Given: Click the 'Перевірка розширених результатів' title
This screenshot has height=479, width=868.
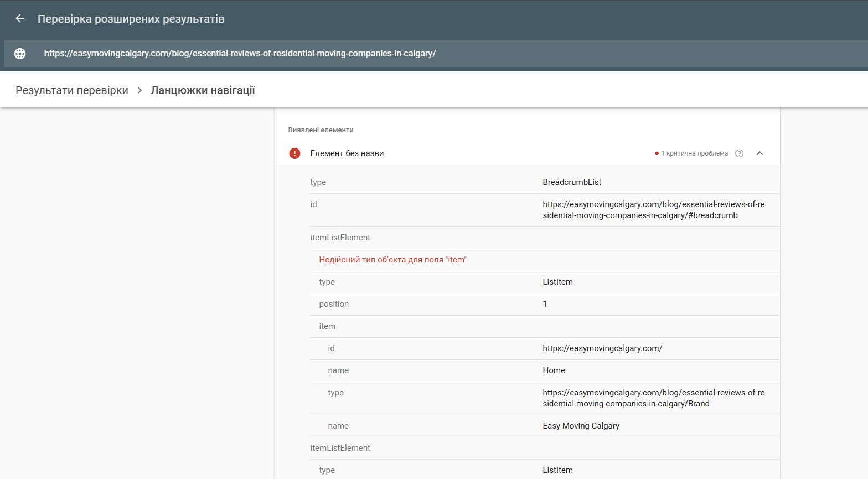Looking at the screenshot, I should point(131,19).
